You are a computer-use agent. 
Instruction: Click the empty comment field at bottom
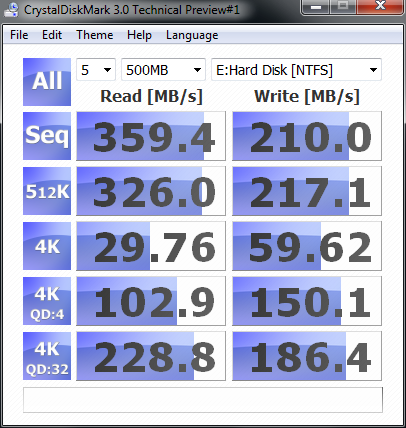pos(203,400)
